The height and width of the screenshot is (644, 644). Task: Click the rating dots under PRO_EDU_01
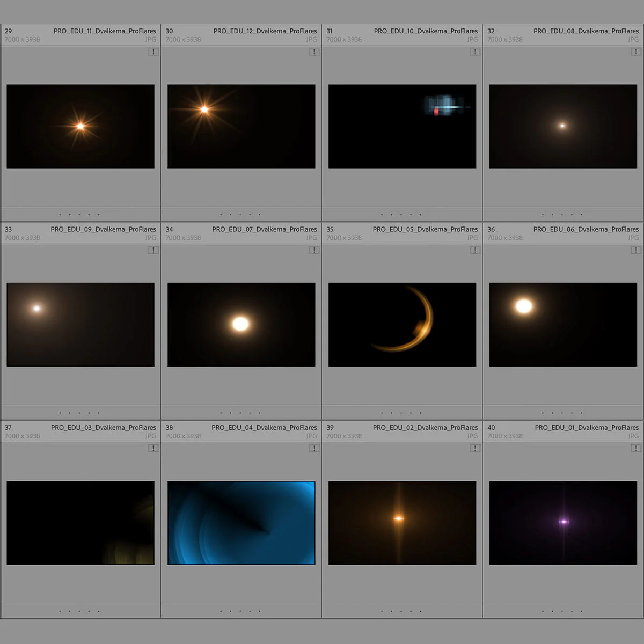562,611
